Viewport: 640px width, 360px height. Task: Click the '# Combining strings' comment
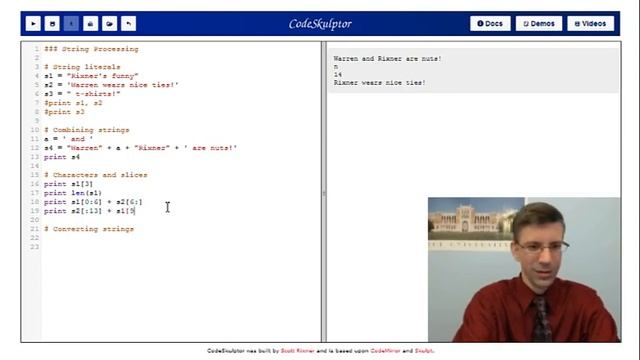pos(87,130)
